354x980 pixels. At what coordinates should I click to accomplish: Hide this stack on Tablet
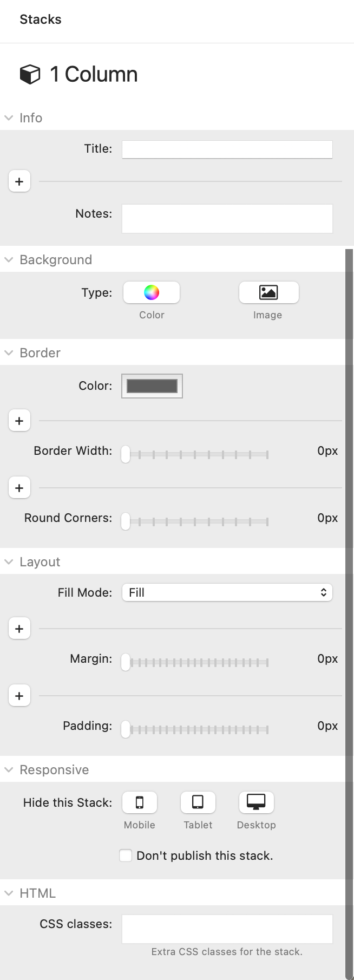click(198, 802)
